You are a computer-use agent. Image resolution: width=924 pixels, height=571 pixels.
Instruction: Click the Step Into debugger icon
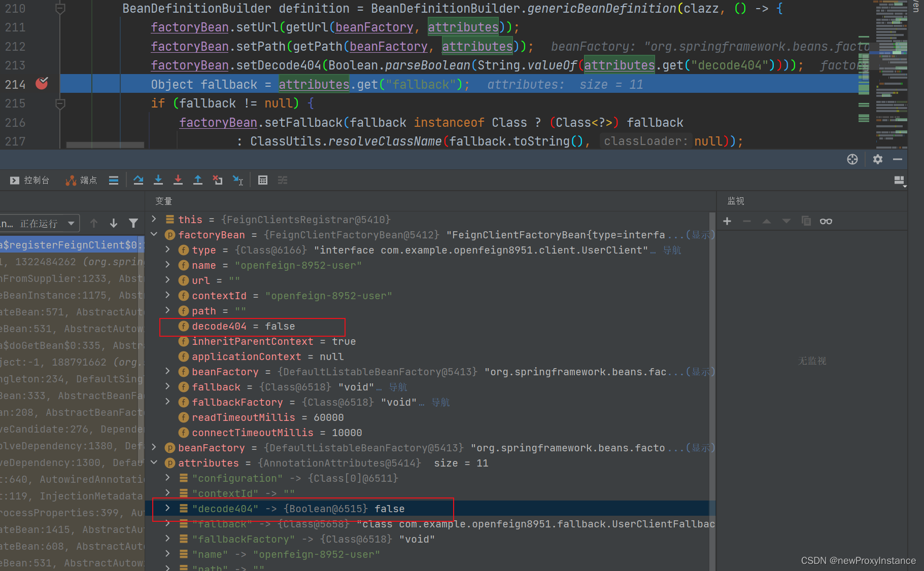click(x=158, y=180)
